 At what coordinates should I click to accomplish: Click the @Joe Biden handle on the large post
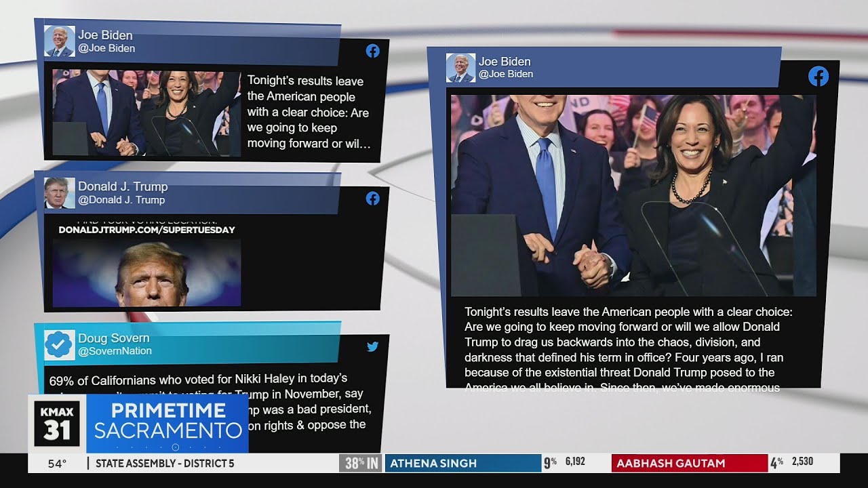click(x=506, y=74)
